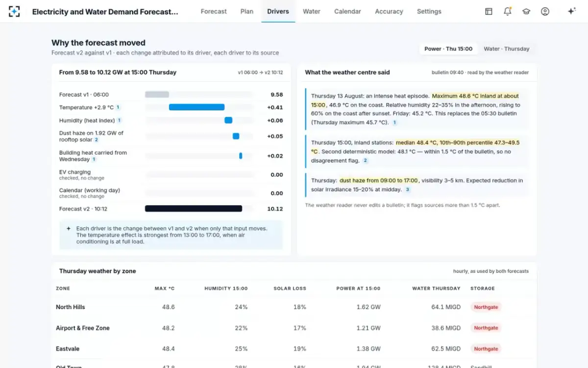Screen dimensions: 588x368
Task: Click Airport & Free Zone solar loss 17%
Action: click(300, 328)
